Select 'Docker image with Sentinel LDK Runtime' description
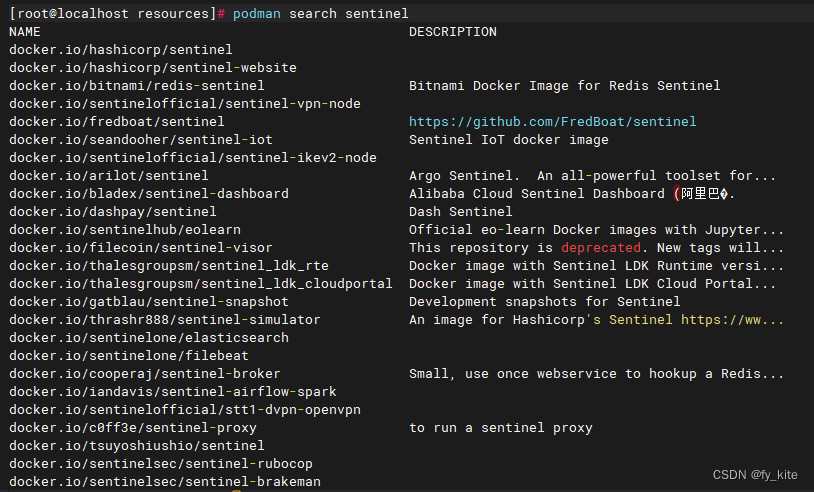Viewport: 814px width, 492px height. click(x=596, y=266)
